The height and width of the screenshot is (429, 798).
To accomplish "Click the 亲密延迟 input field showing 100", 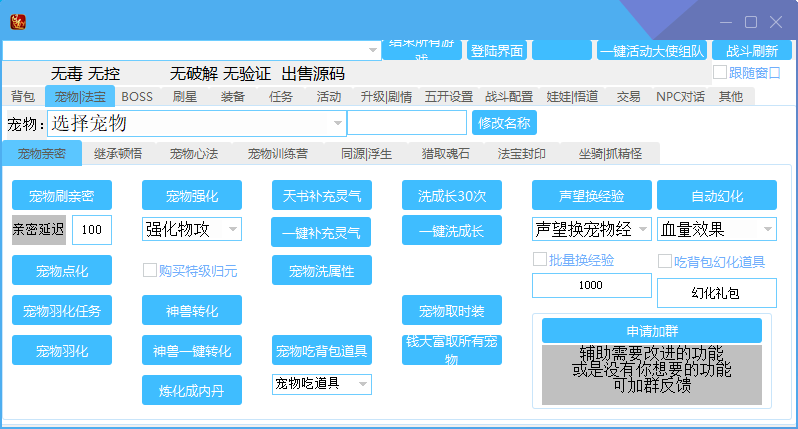I will [x=92, y=230].
